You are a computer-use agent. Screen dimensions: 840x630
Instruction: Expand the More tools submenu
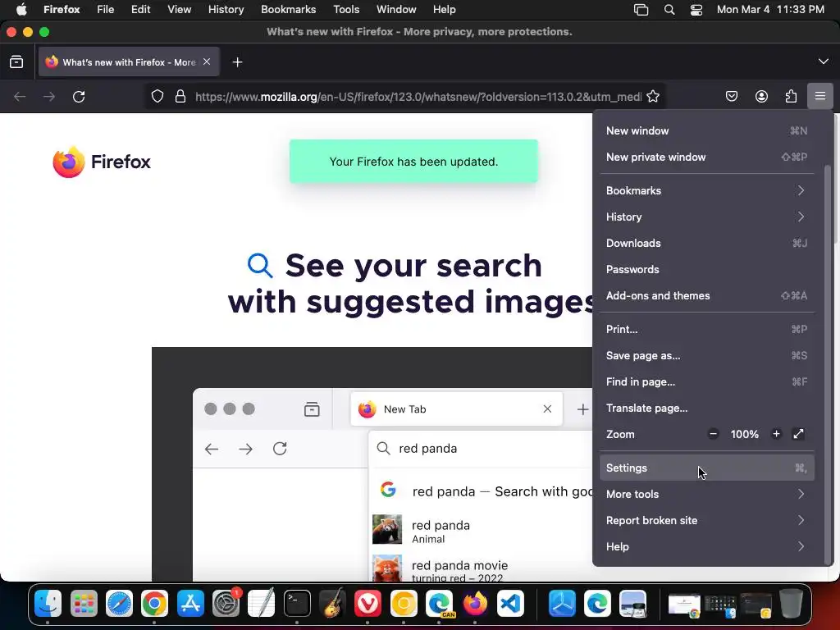click(706, 494)
